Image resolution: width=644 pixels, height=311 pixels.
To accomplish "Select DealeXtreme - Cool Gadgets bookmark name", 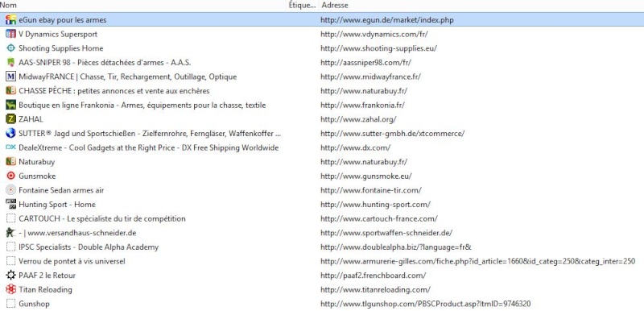I will pyautogui.click(x=149, y=147).
